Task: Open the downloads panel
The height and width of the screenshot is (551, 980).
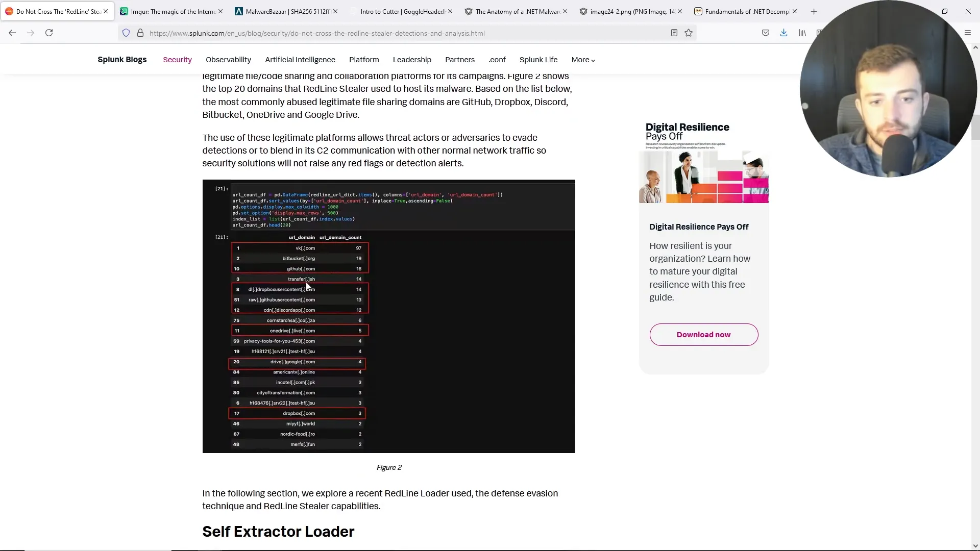Action: pos(783,33)
